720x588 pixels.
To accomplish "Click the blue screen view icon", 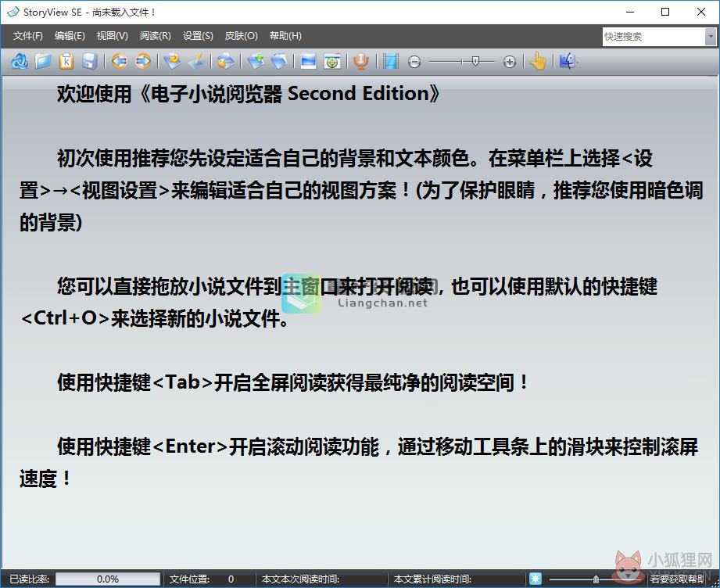I will [308, 61].
